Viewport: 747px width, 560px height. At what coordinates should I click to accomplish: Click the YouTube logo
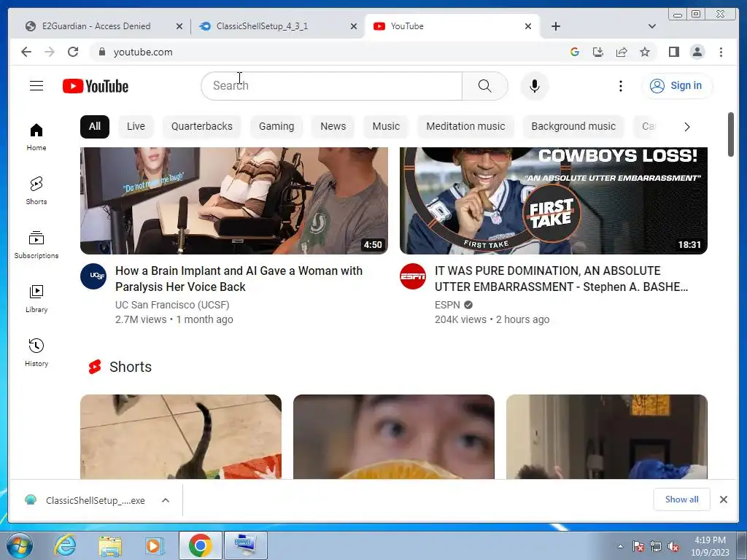(x=96, y=86)
